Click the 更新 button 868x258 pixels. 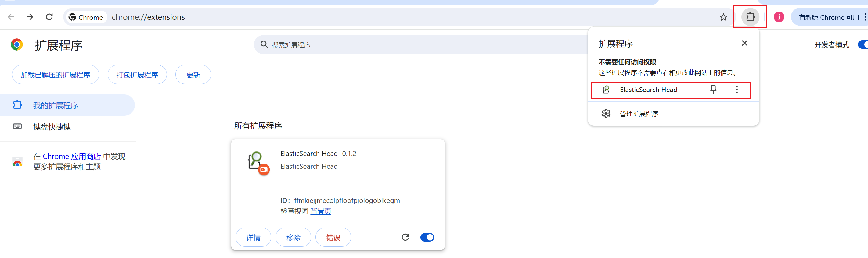(x=193, y=75)
